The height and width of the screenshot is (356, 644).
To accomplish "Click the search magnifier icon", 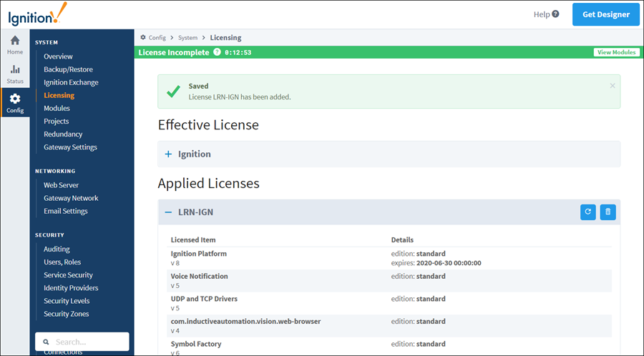I will pos(46,342).
